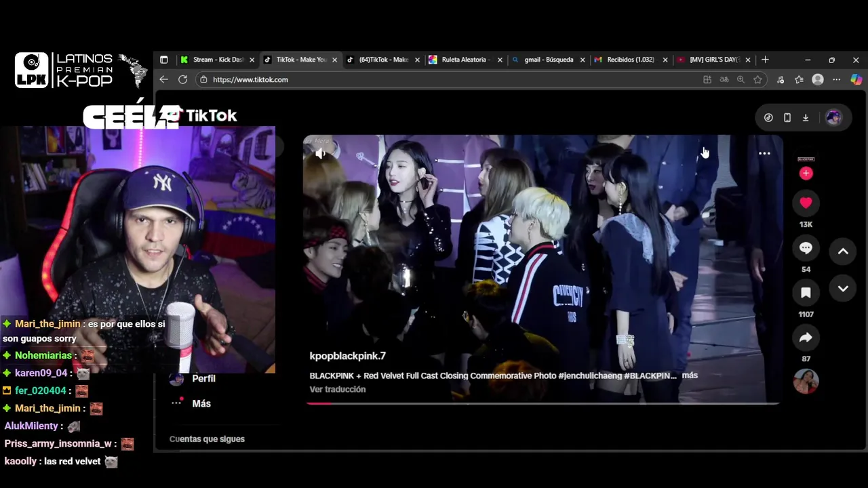The width and height of the screenshot is (868, 488).
Task: Open the TikTok coins icon in header
Action: (x=768, y=117)
